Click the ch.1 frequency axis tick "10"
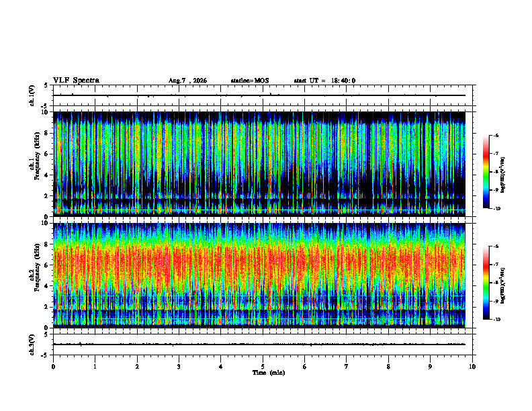Screen dimensions: 532x411 (x=46, y=112)
